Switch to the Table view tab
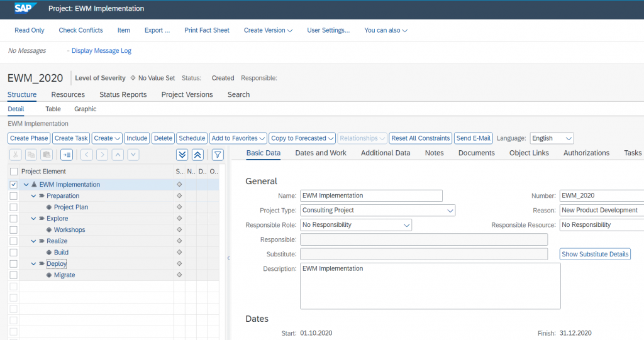The image size is (644, 340). pyautogui.click(x=53, y=109)
